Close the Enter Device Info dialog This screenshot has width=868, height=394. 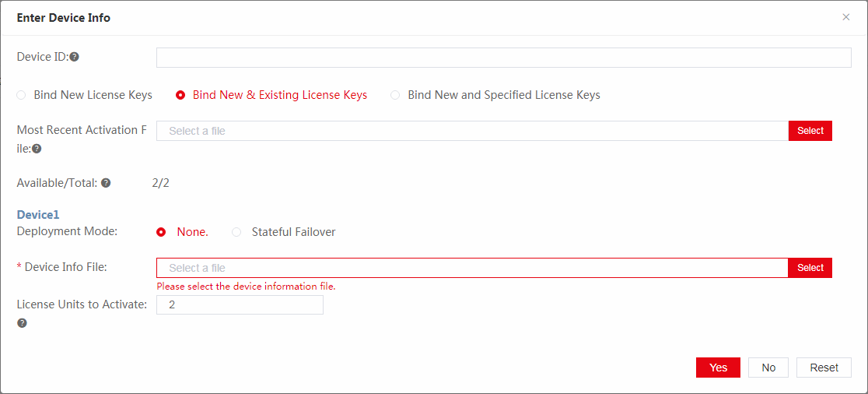[846, 17]
